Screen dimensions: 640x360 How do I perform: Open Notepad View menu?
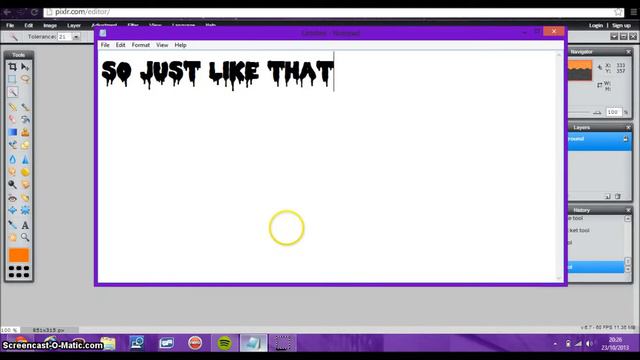pyautogui.click(x=162, y=45)
